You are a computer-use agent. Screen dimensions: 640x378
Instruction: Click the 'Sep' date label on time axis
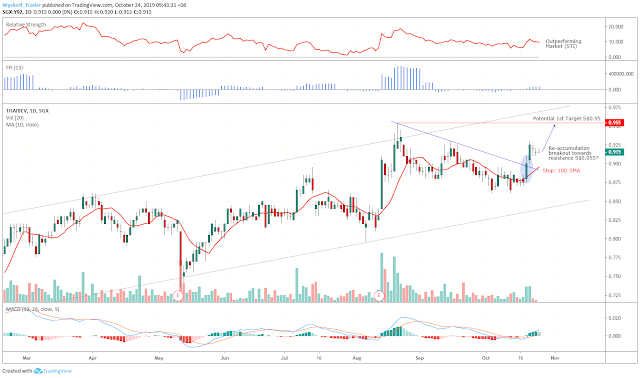tap(420, 358)
